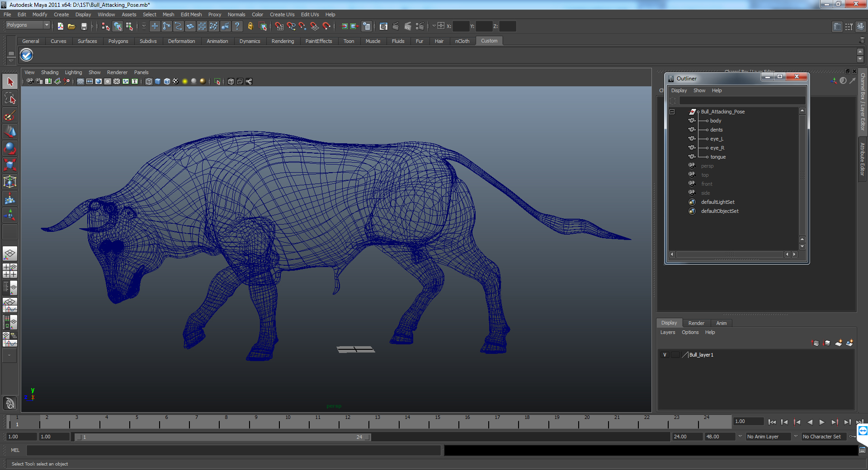
Task: Save the current scene
Action: click(x=84, y=27)
